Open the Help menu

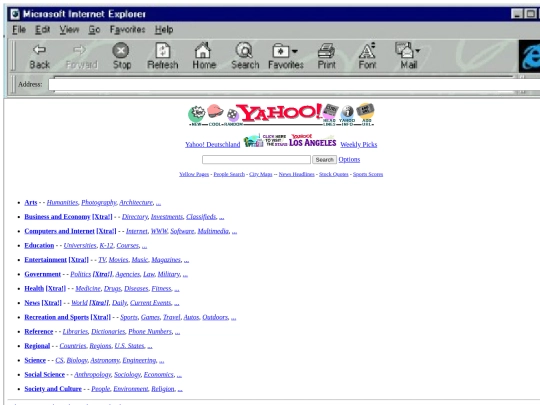click(164, 30)
